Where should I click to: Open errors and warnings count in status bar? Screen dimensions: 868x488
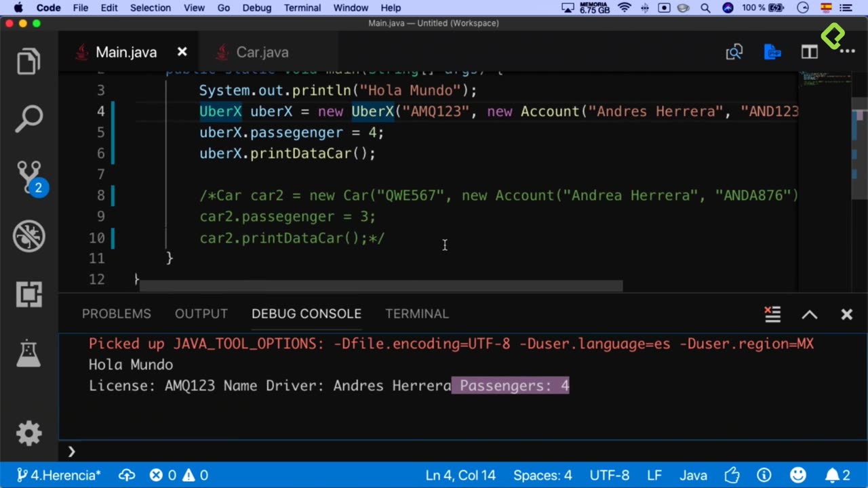pyautogui.click(x=179, y=475)
